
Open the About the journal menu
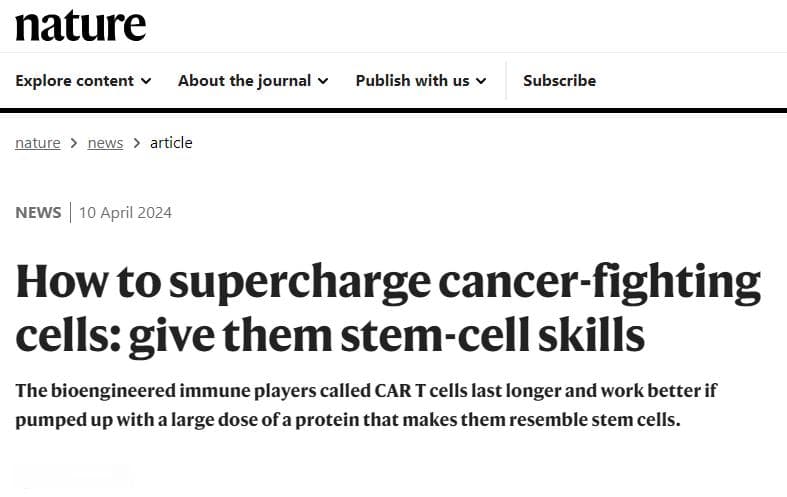coord(253,81)
